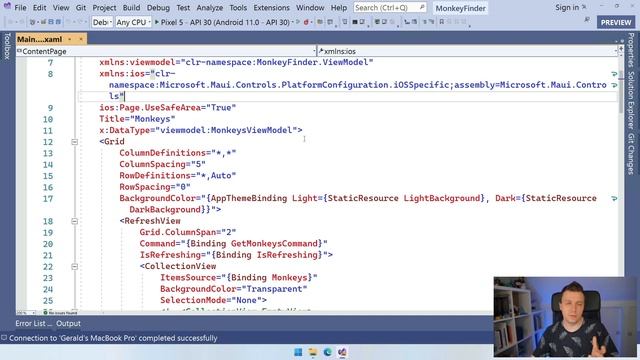Viewport: 640px width, 360px height.
Task: Open the Git Changes side panel
Action: pyautogui.click(x=631, y=154)
